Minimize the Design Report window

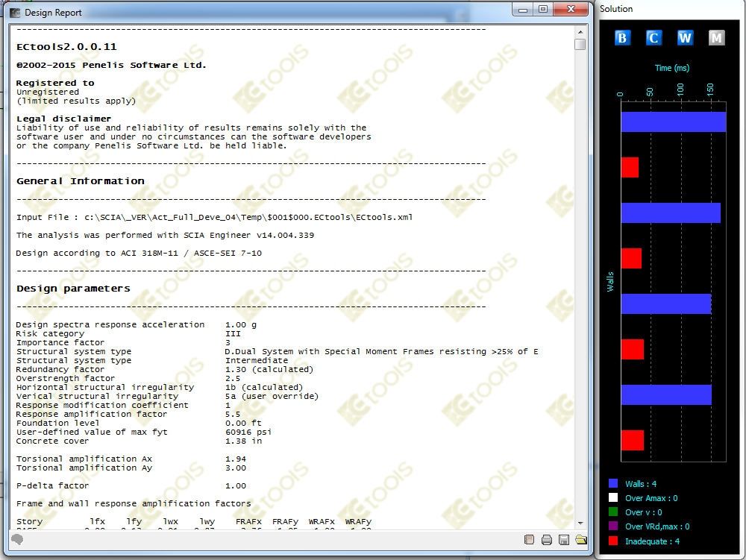(523, 10)
